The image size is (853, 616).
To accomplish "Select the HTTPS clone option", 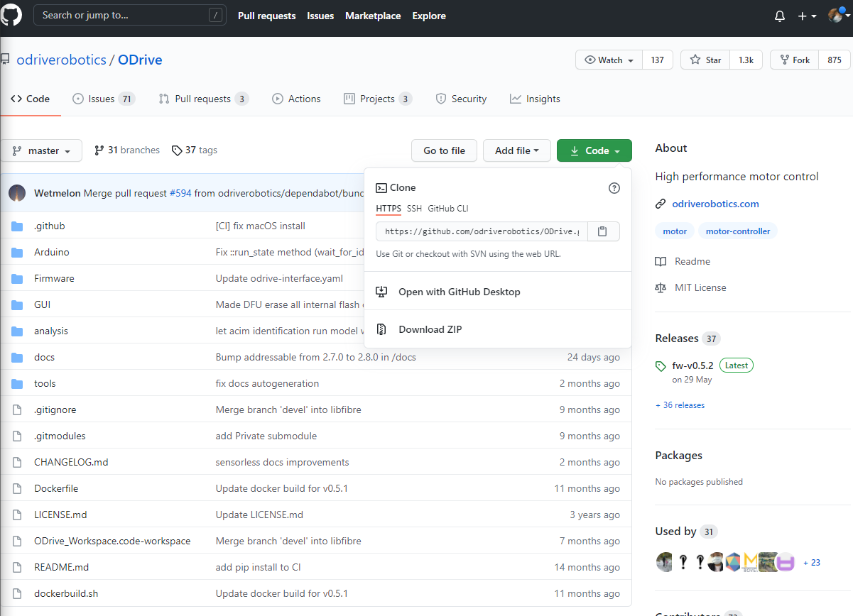I will (389, 209).
